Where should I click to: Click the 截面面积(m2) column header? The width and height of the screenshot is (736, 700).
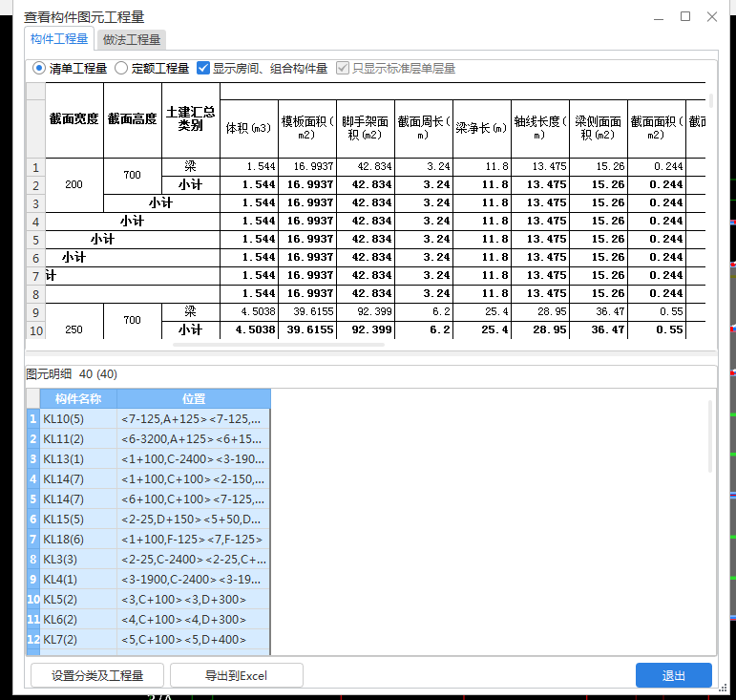(x=656, y=129)
